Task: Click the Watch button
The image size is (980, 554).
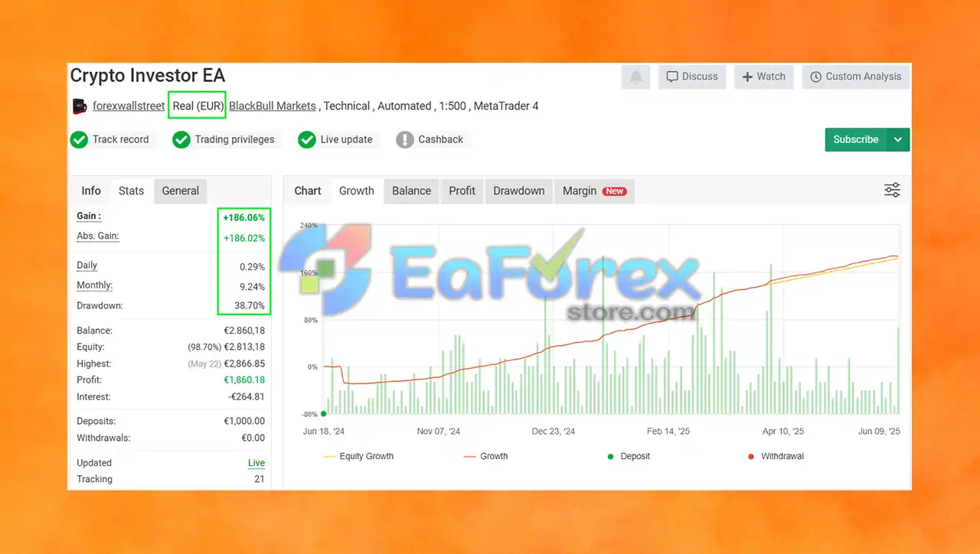Action: pos(764,77)
